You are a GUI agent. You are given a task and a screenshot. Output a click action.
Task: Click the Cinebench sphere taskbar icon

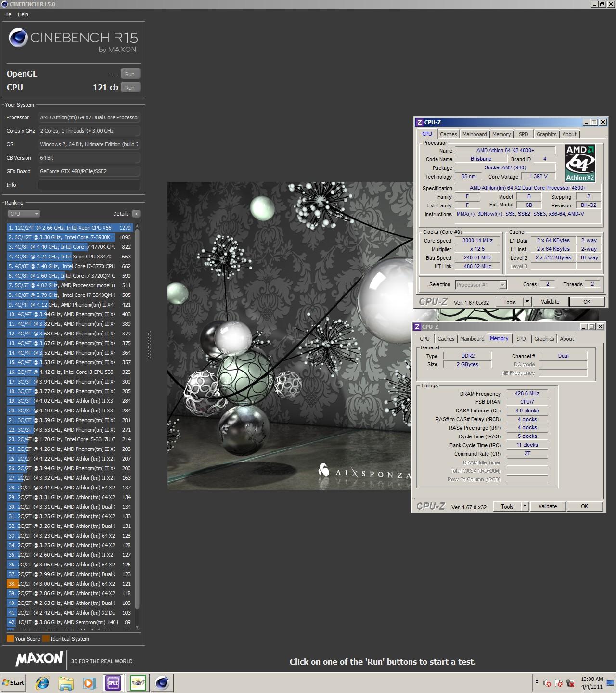[162, 682]
